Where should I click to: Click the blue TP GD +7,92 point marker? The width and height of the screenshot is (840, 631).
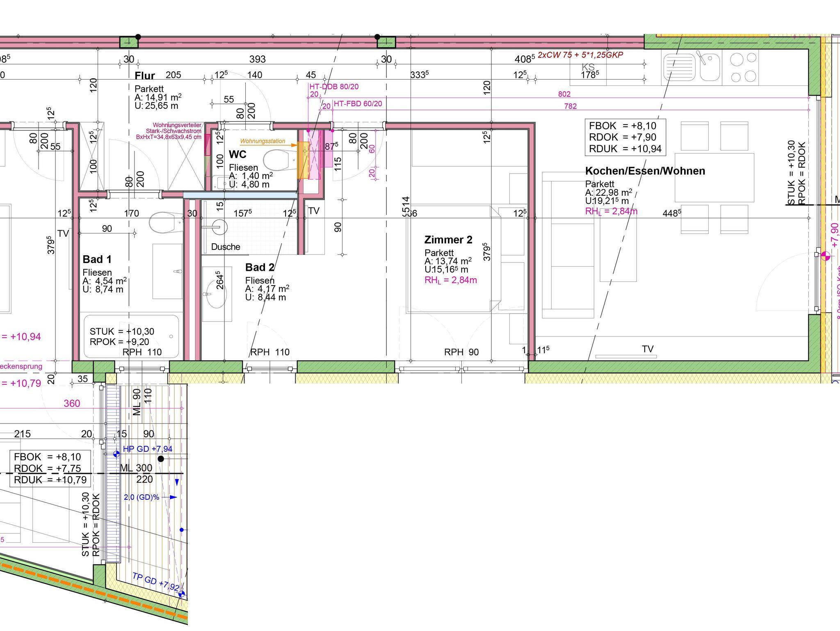(x=182, y=594)
